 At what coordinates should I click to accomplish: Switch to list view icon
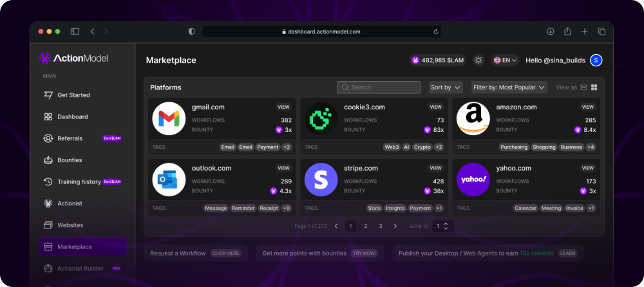583,88
